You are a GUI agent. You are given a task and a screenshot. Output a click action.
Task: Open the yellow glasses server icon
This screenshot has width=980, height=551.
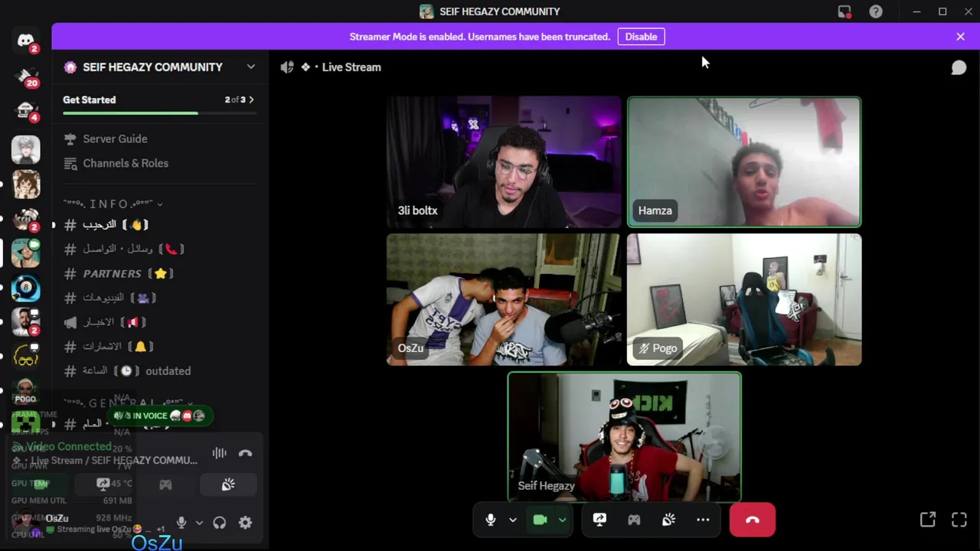25,356
